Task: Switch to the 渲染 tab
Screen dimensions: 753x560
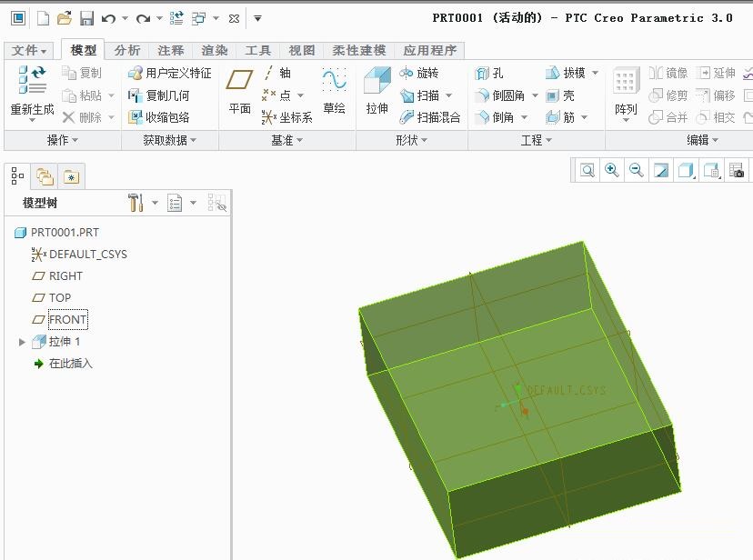Action: (x=215, y=50)
